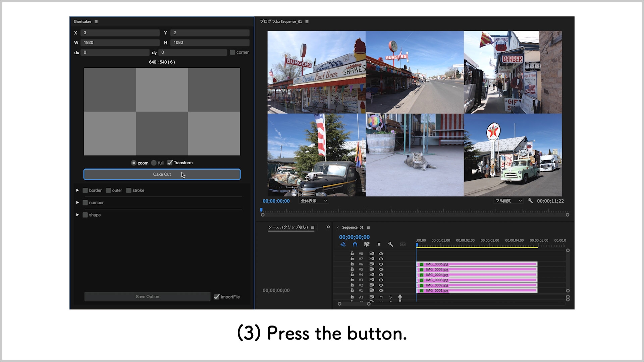Enable the corner checkbox
644x362 pixels.
[x=232, y=52]
